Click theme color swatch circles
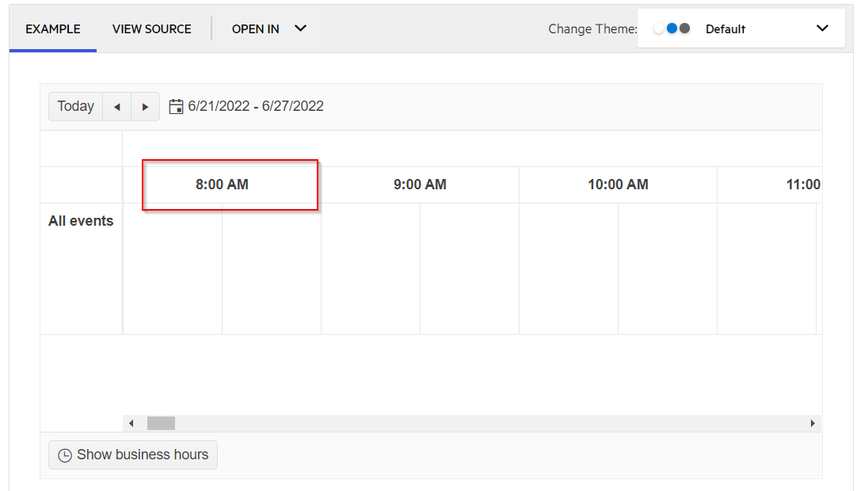 [x=672, y=29]
